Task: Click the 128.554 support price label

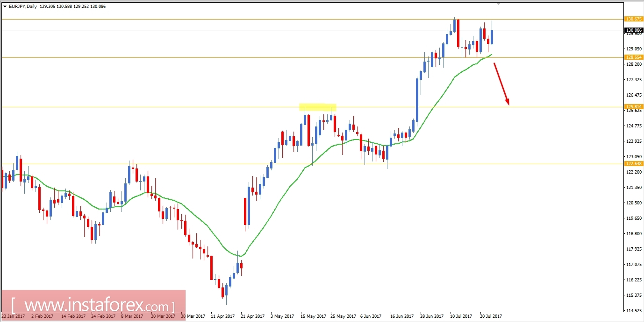Action: click(634, 57)
